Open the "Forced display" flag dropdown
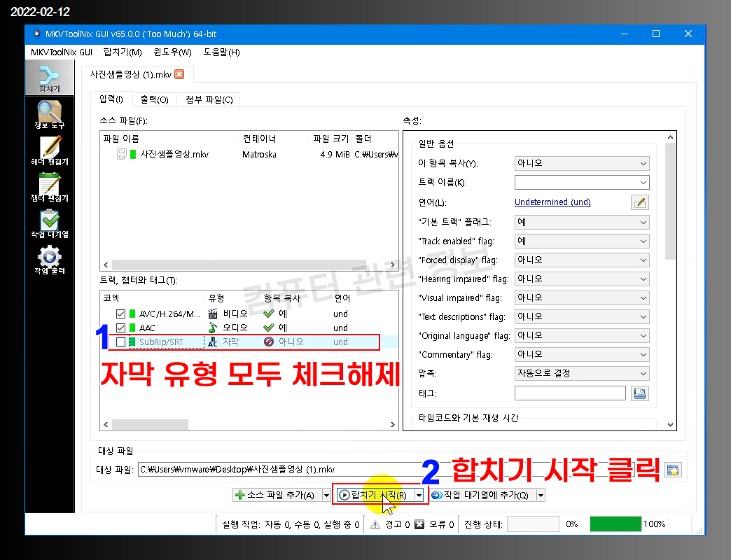The width and height of the screenshot is (731, 560). coord(582,260)
